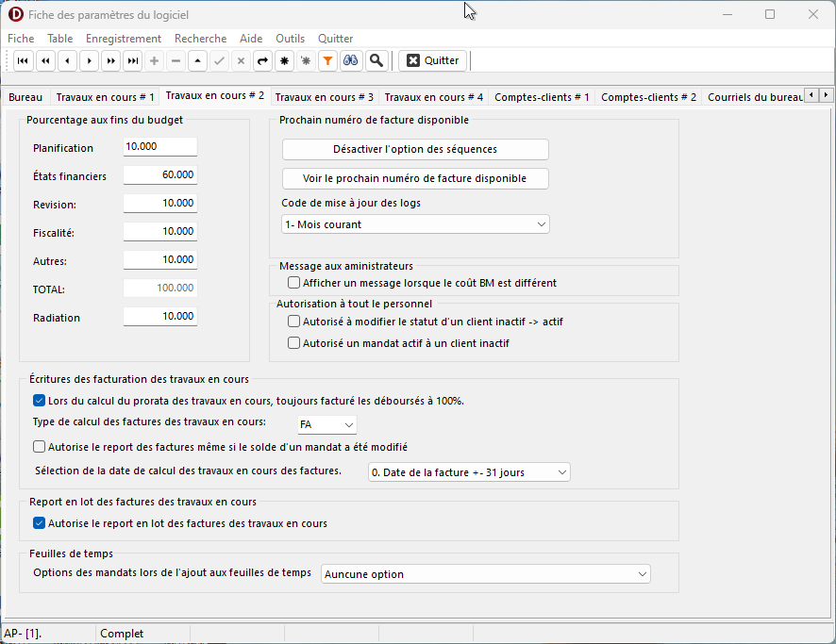This screenshot has height=644, width=836.
Task: Open the Table menu
Action: pos(60,39)
